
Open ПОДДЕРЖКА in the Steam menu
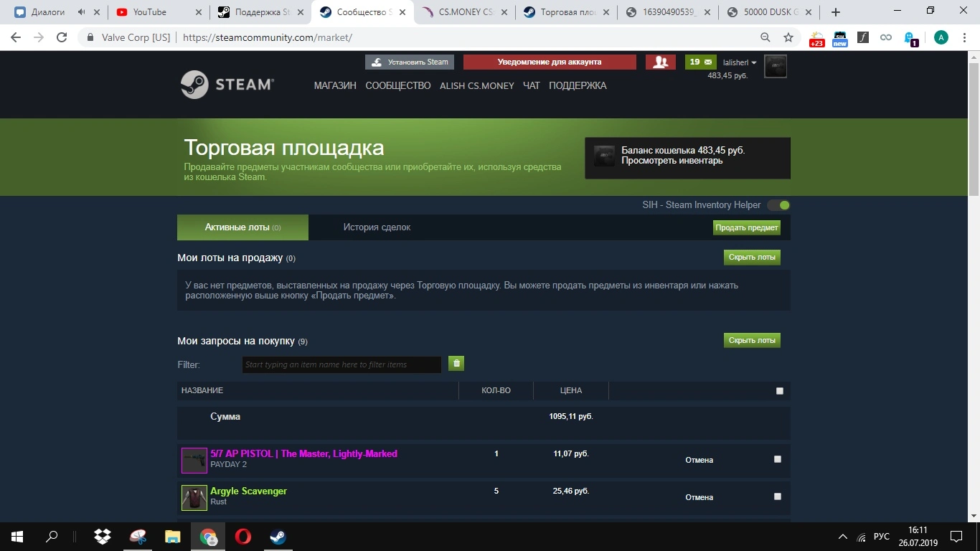(x=578, y=85)
